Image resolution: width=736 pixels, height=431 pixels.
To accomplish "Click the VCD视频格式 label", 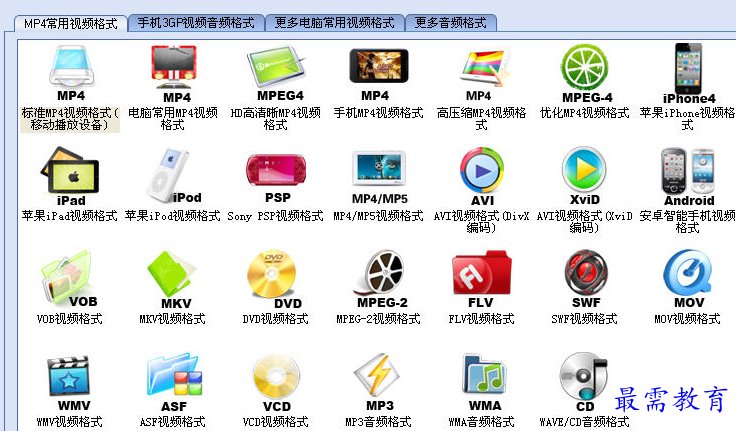I will 276,422.
